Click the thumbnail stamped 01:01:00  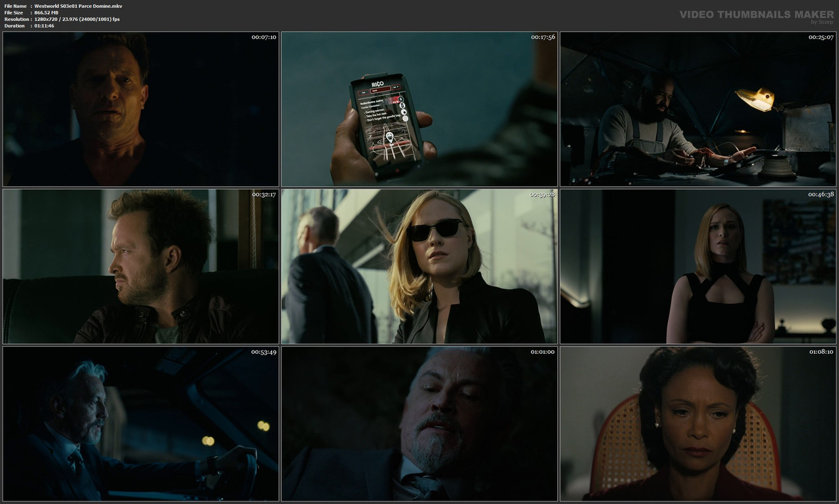click(x=419, y=424)
